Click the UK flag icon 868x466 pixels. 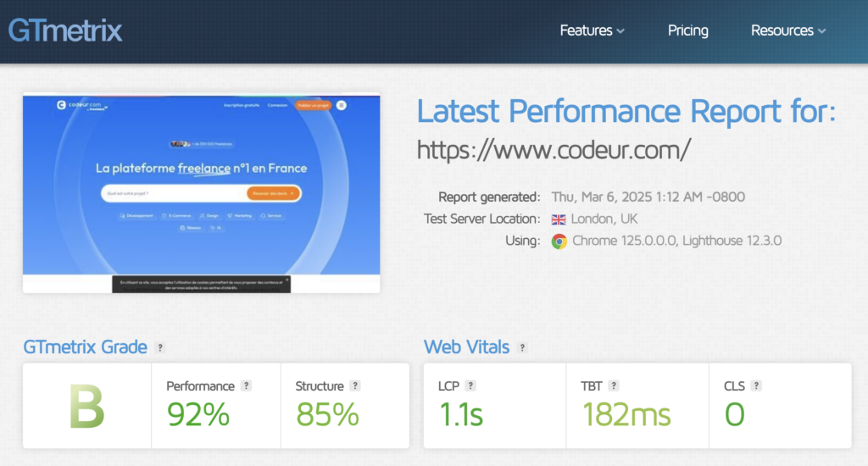559,219
